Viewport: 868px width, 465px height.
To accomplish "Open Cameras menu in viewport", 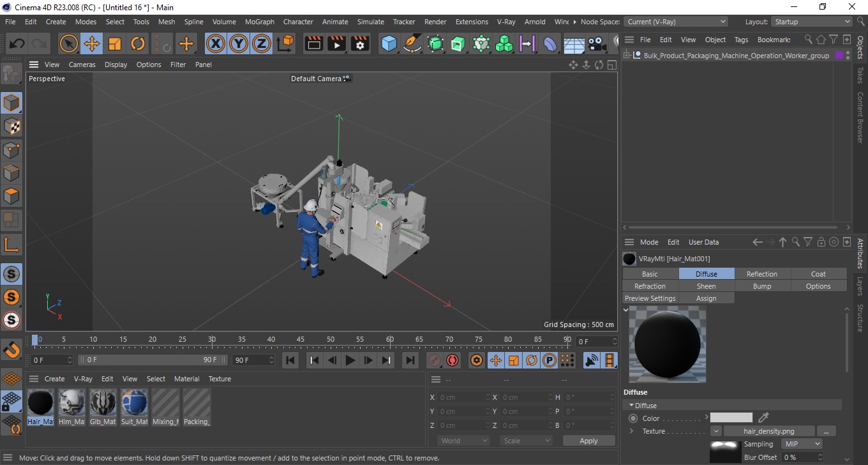I will (x=82, y=65).
